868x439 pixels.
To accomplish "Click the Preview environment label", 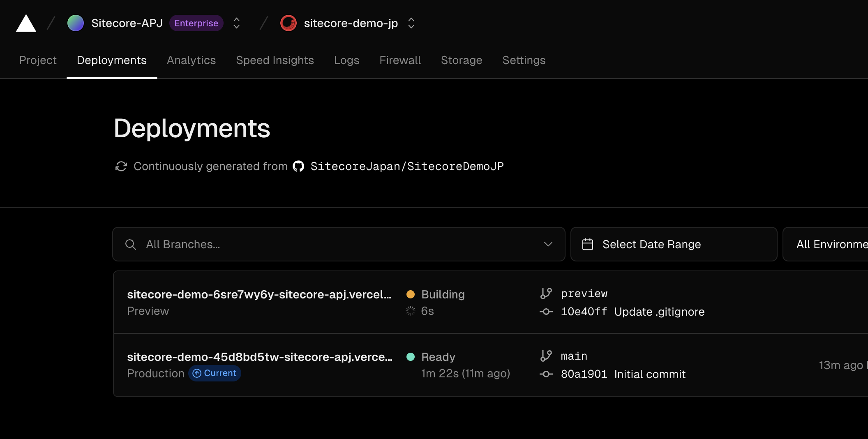I will click(x=148, y=311).
